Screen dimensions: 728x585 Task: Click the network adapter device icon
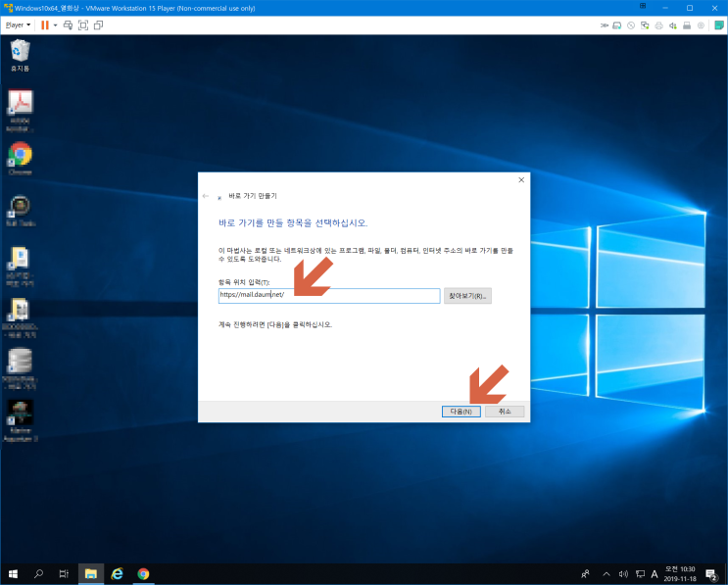645,25
